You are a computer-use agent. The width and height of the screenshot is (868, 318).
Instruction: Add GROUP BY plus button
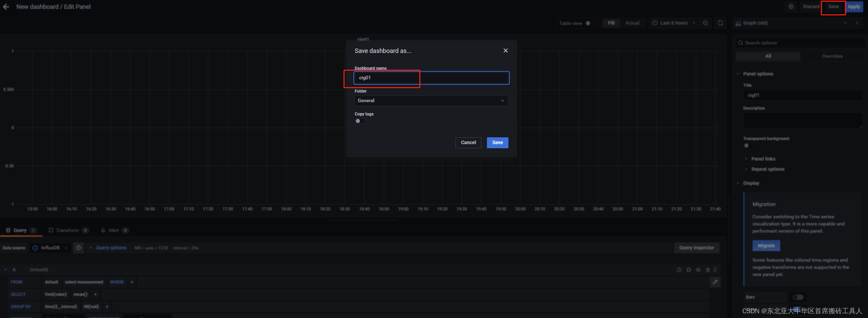tap(107, 307)
